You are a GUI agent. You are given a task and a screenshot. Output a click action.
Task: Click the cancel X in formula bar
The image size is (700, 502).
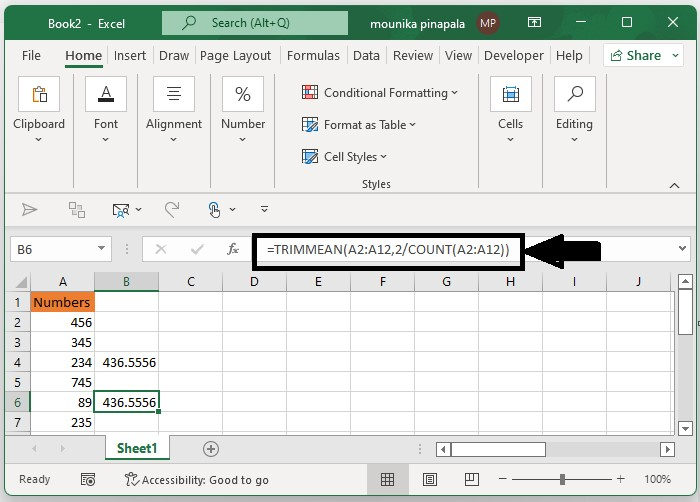tap(161, 249)
